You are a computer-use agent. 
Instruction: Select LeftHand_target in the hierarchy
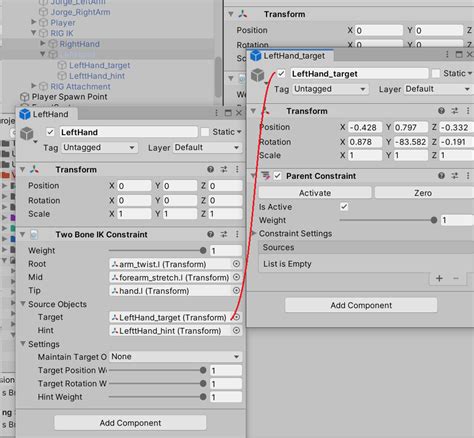(x=100, y=65)
